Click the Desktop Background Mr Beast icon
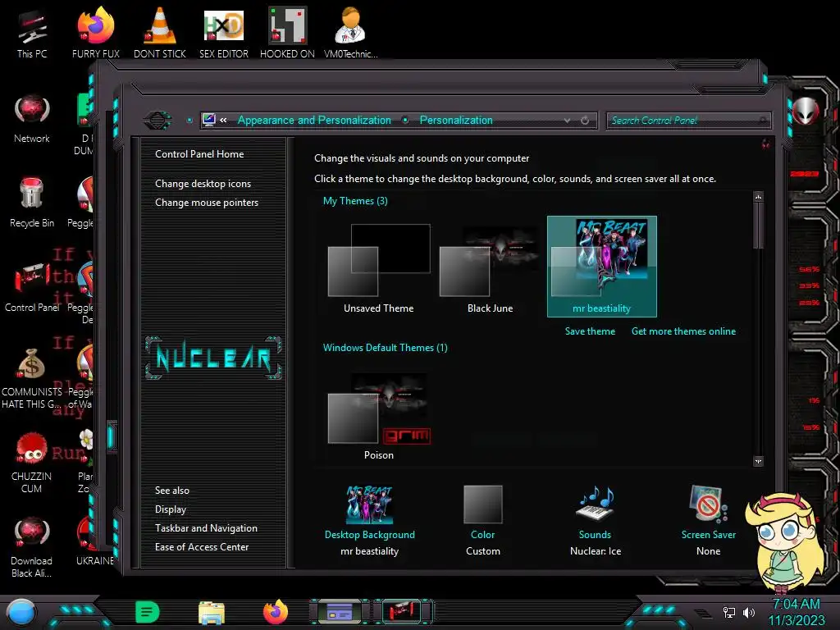Viewport: 840px width, 630px height. (x=370, y=504)
